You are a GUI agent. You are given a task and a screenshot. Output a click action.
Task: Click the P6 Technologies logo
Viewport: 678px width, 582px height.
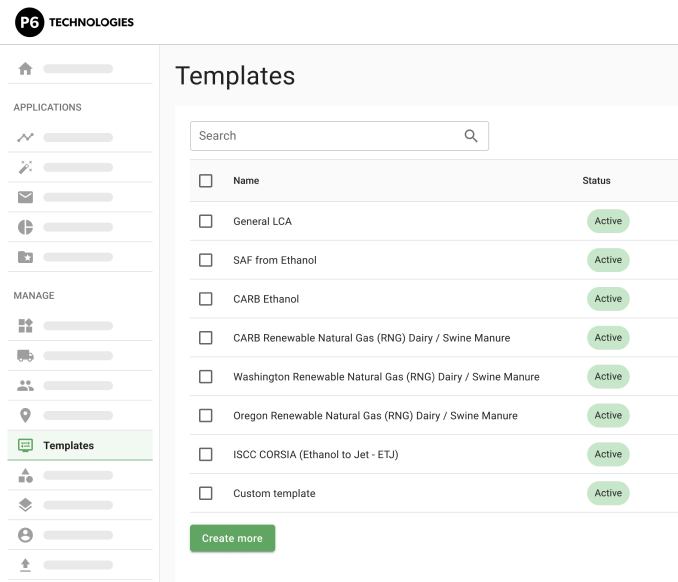(x=74, y=22)
